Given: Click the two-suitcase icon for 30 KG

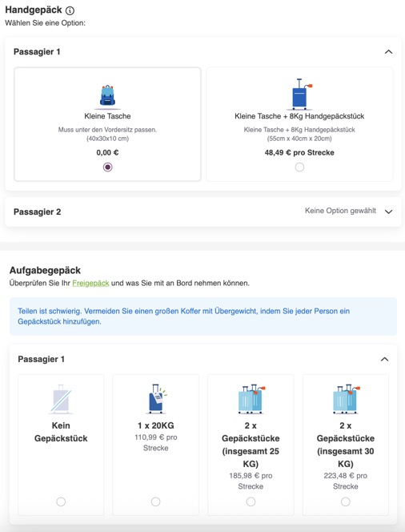Looking at the screenshot, I should (x=346, y=399).
